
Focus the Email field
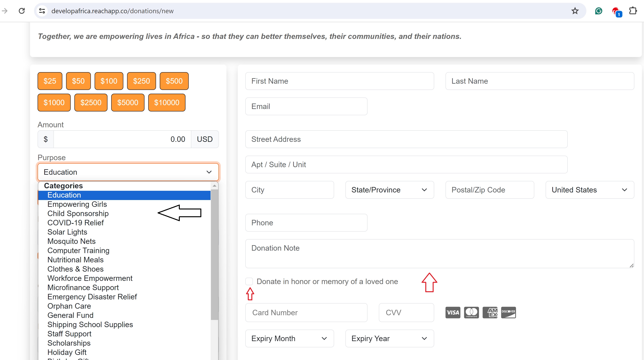point(306,106)
